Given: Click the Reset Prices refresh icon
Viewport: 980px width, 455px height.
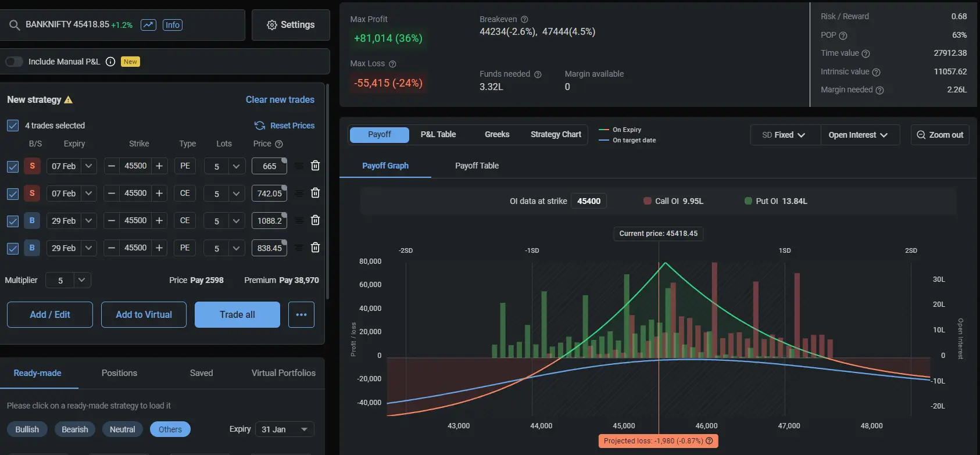Looking at the screenshot, I should point(260,126).
